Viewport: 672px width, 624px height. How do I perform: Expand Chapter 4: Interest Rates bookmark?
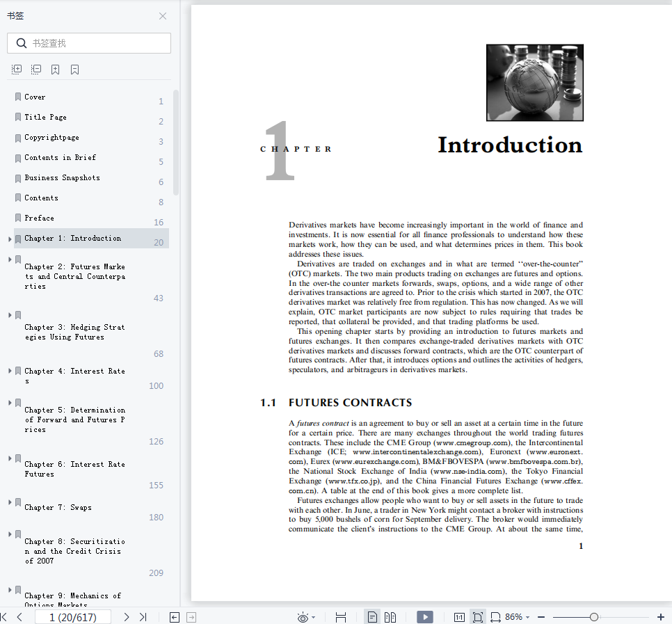coord(10,371)
